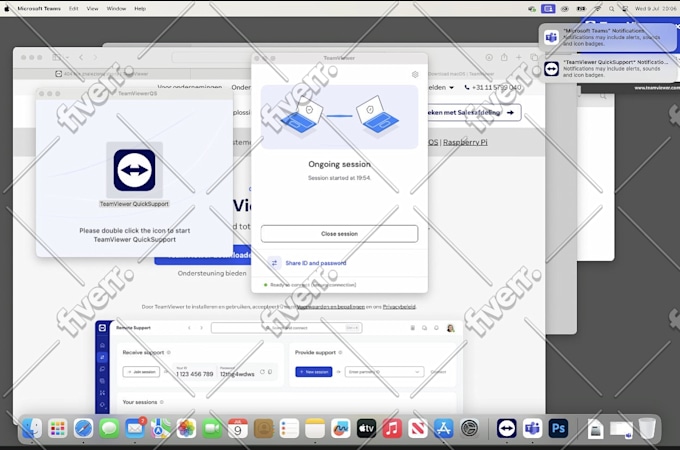Click the Teams screen-sharing menu bar icon
The width and height of the screenshot is (680, 450).
(x=548, y=9)
